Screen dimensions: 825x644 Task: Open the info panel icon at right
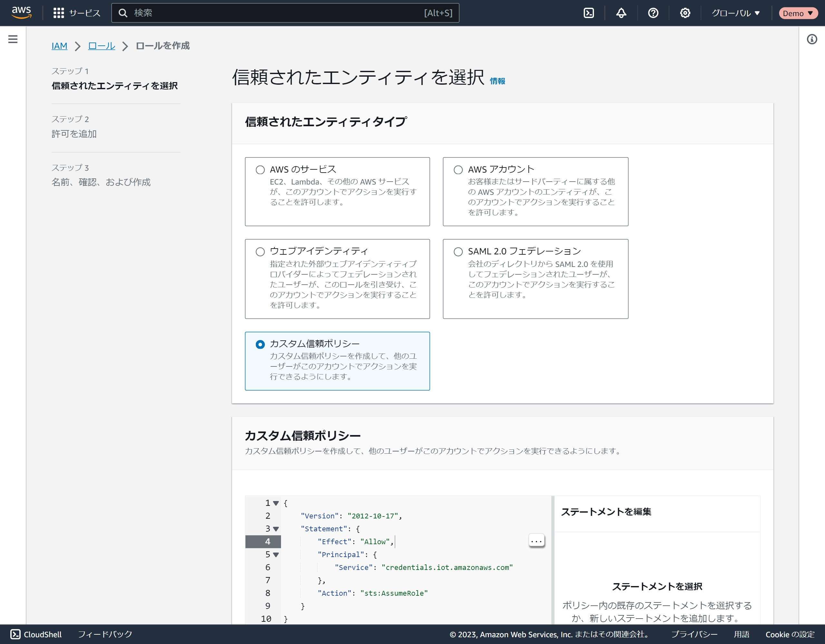812,39
